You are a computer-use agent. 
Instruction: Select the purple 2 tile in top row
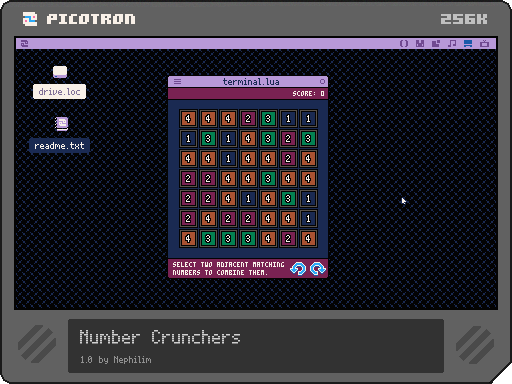point(248,119)
